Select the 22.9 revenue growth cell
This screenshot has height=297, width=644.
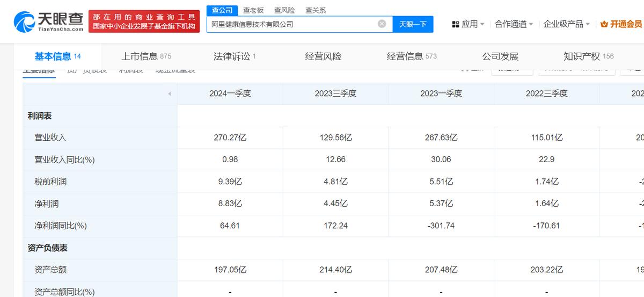click(546, 160)
